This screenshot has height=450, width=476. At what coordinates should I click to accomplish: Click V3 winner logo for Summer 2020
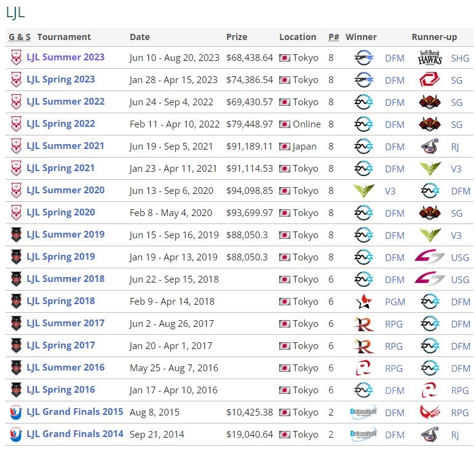click(363, 191)
